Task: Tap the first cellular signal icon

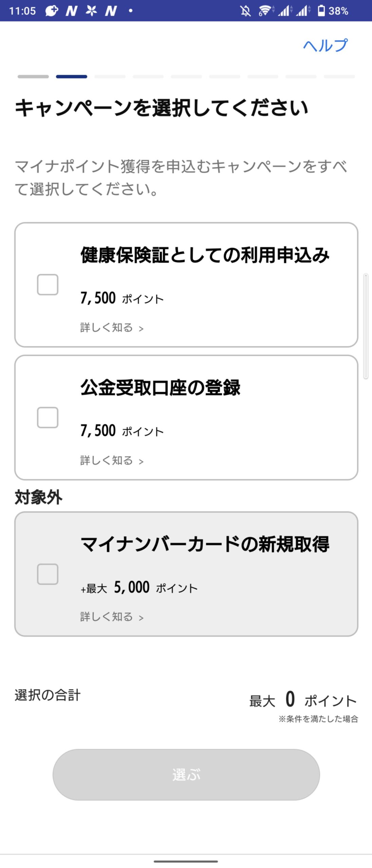Action: point(285,11)
